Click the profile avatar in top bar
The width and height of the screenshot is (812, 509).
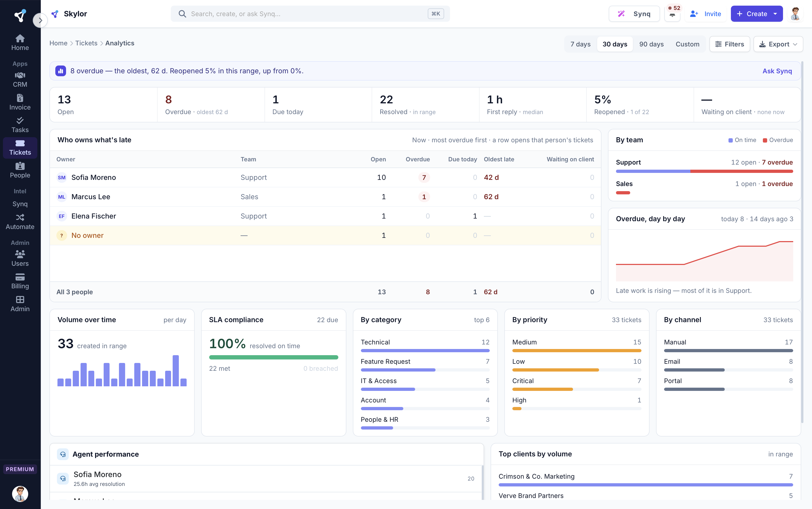795,14
